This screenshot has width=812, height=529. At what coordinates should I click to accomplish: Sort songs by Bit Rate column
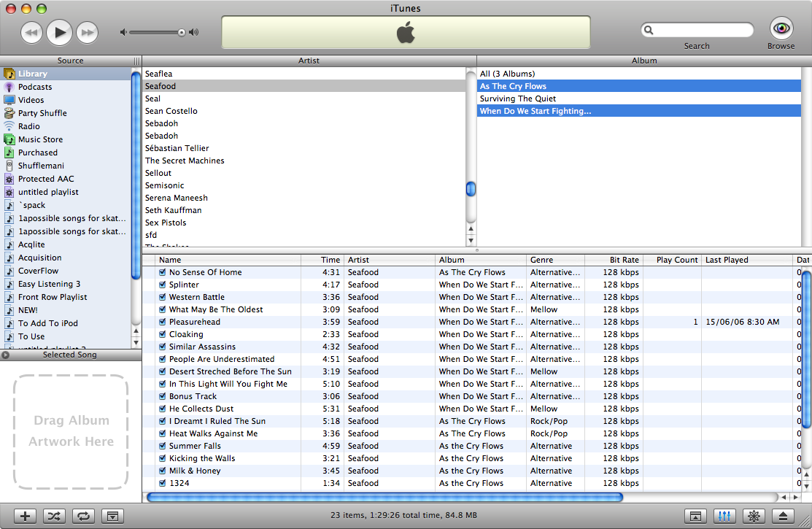(614, 260)
